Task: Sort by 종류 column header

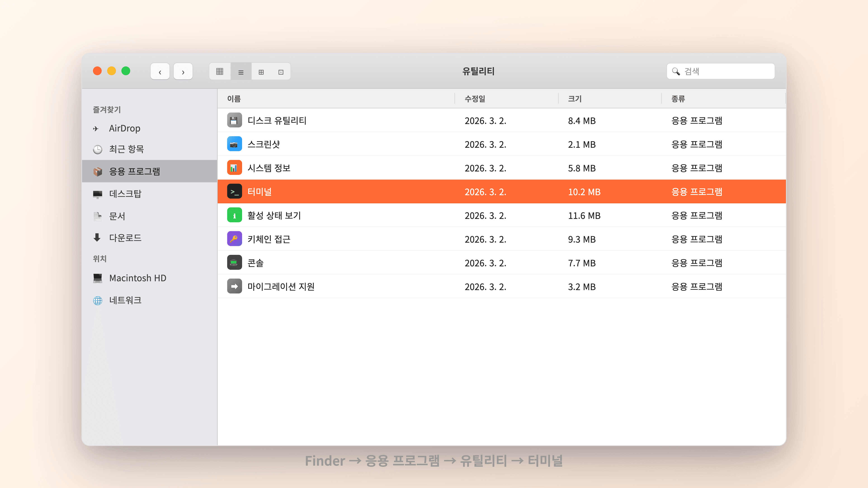Action: pyautogui.click(x=678, y=99)
